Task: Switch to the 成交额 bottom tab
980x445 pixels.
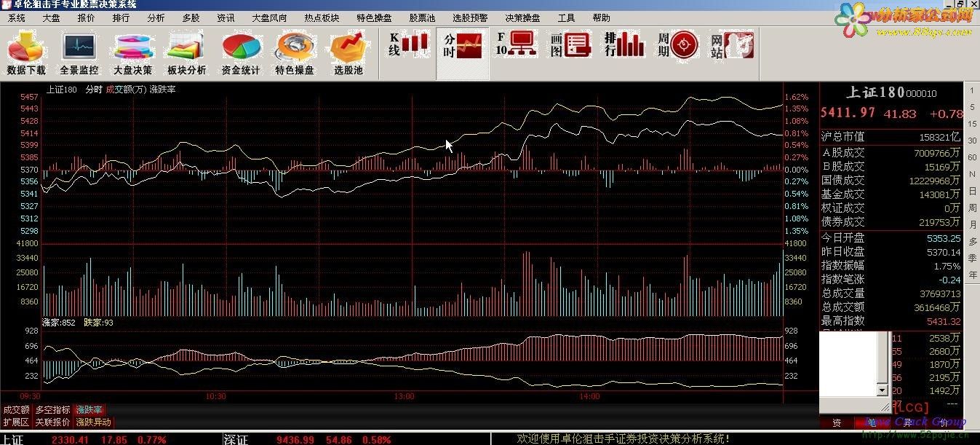Action: (16, 410)
